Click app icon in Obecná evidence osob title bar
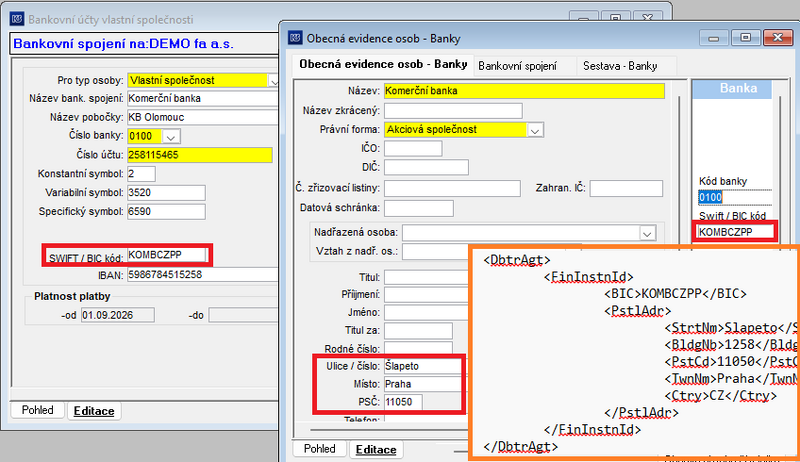Viewport: 800px width, 462px height. click(295, 38)
